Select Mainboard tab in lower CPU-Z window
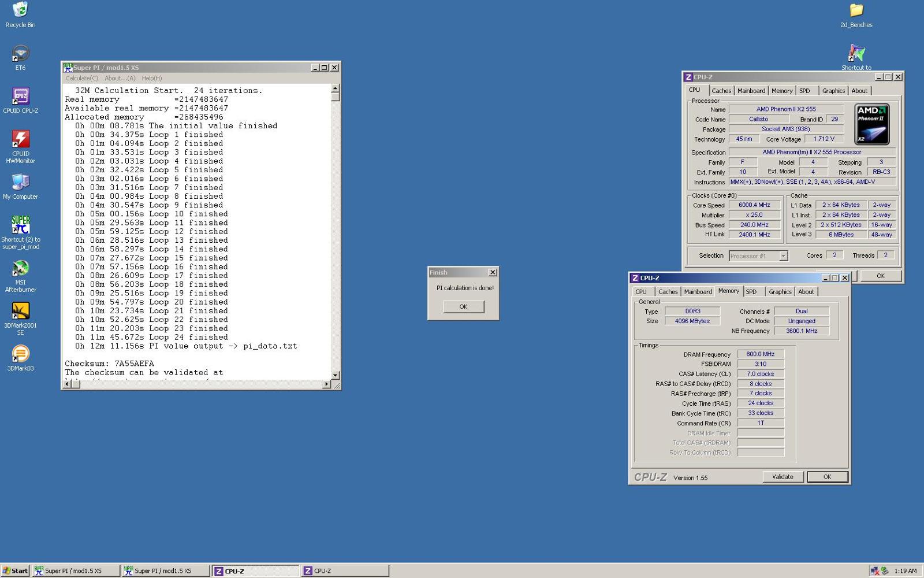Image resolution: width=924 pixels, height=578 pixels. (x=698, y=292)
